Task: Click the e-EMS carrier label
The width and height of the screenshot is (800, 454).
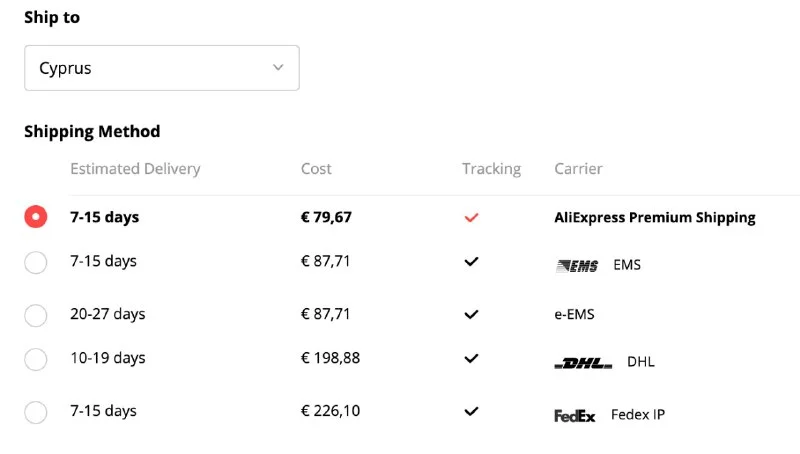Action: [574, 314]
